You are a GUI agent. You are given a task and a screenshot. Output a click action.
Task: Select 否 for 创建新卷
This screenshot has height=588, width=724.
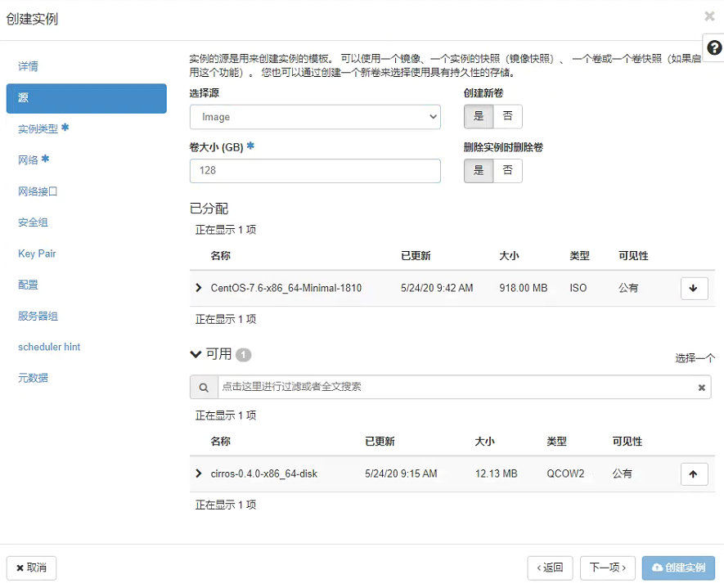[x=507, y=116]
